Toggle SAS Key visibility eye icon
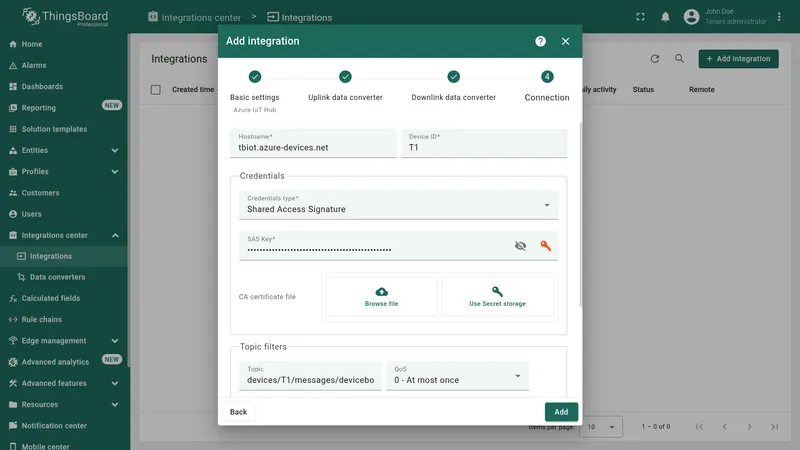Viewport: 800px width, 450px height. [520, 246]
